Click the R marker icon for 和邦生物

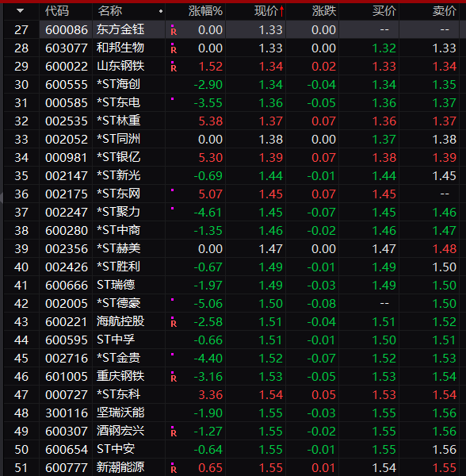174,48
